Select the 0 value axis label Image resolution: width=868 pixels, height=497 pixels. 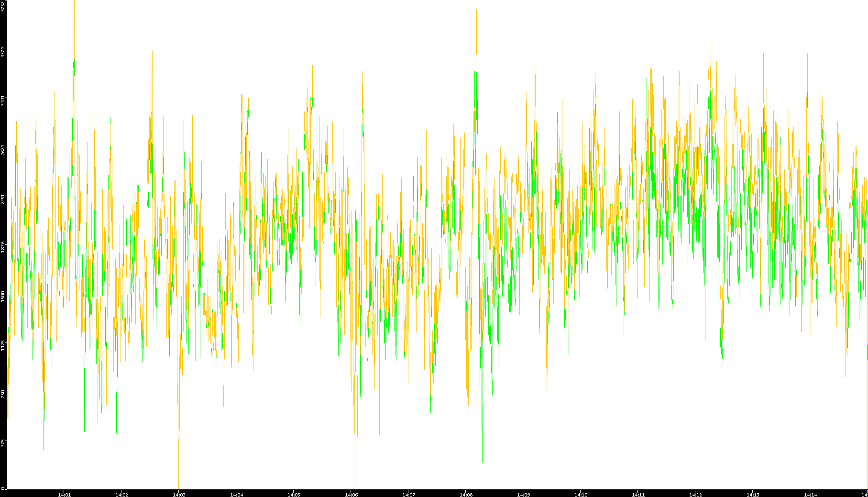click(x=3, y=488)
